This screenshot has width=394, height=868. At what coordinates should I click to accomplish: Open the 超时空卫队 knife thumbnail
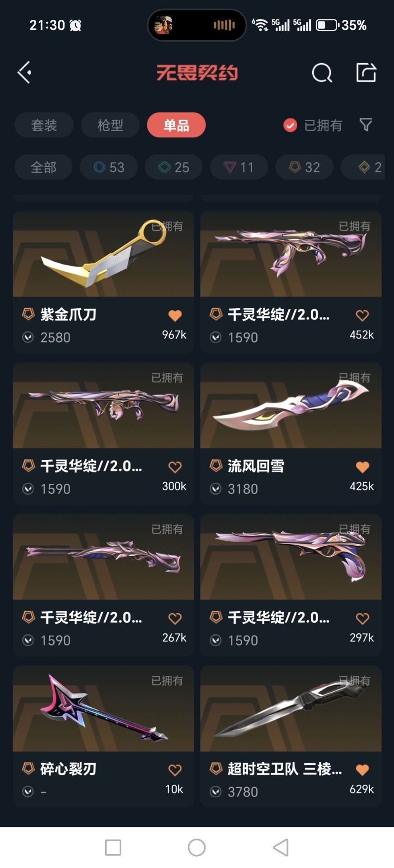pos(291,708)
